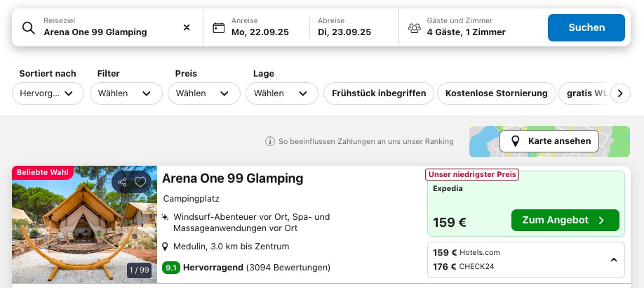Click the search magnifier icon
This screenshot has height=288, width=644.
pyautogui.click(x=28, y=28)
